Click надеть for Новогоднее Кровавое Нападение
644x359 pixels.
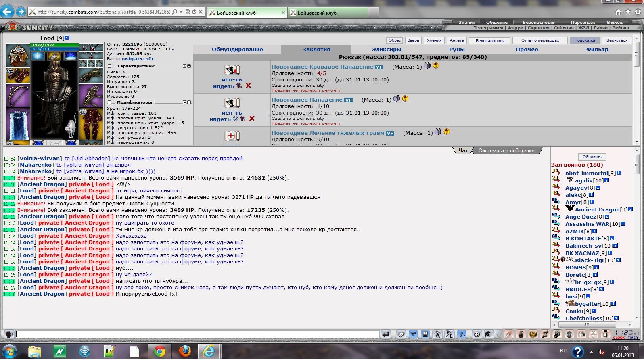point(224,86)
